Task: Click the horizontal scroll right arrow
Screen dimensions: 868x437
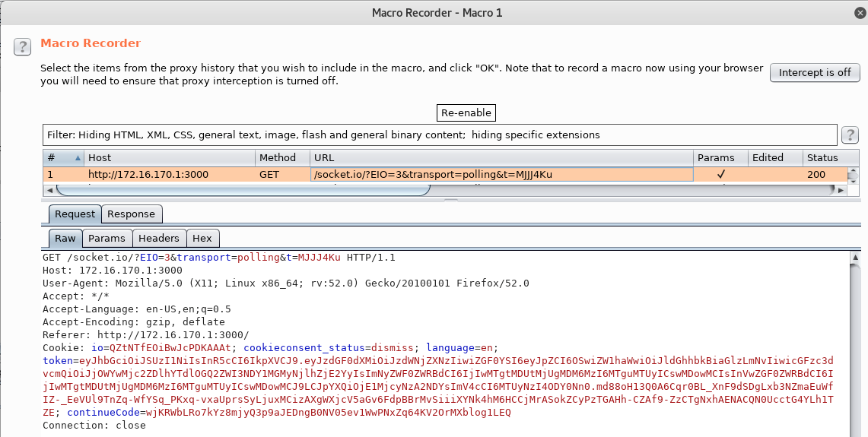Action: [841, 190]
